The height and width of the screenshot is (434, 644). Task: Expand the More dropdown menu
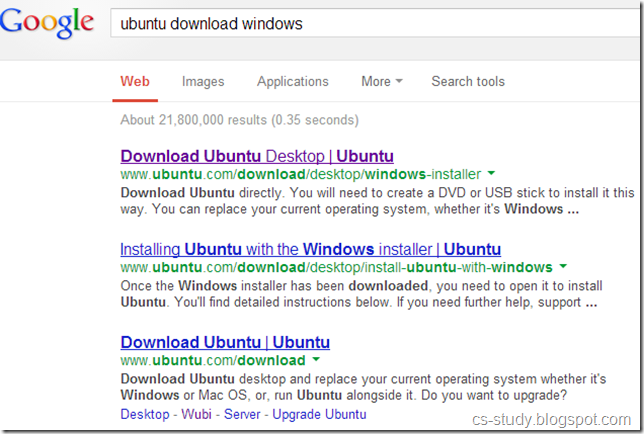pyautogui.click(x=382, y=81)
